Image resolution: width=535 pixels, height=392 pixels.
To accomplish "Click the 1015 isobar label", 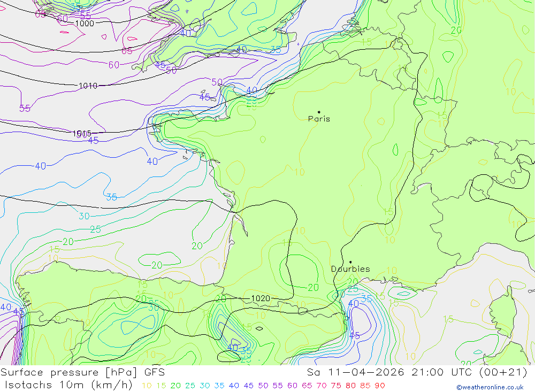I will (x=82, y=133).
